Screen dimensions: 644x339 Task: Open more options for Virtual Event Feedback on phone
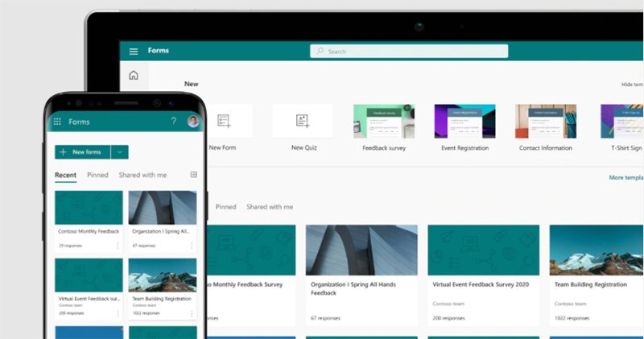pyautogui.click(x=118, y=313)
